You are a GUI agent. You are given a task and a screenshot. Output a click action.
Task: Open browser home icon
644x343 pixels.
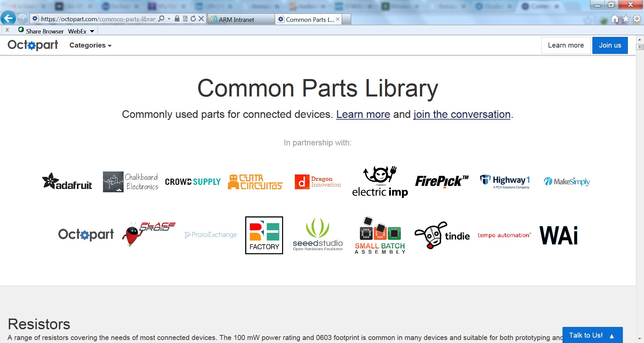614,19
